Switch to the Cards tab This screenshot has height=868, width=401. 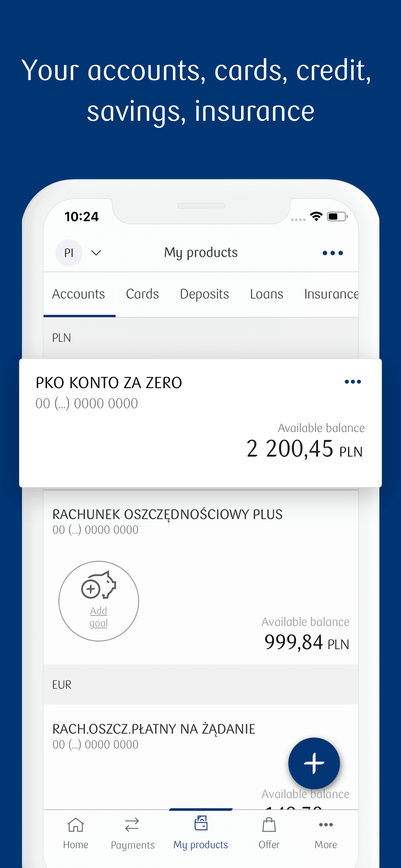142,294
